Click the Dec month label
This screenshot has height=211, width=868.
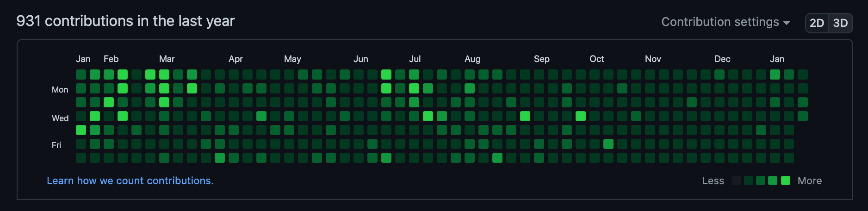click(722, 59)
